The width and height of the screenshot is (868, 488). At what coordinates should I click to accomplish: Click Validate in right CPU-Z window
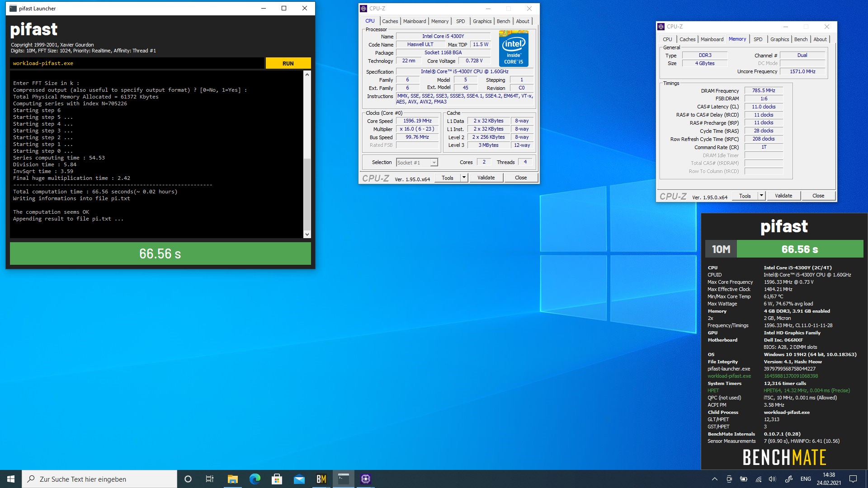click(783, 196)
